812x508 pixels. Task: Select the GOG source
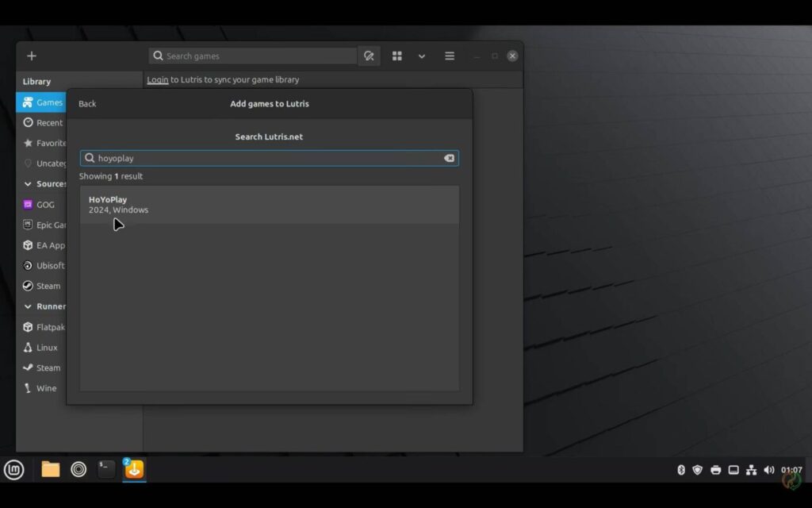pos(41,204)
